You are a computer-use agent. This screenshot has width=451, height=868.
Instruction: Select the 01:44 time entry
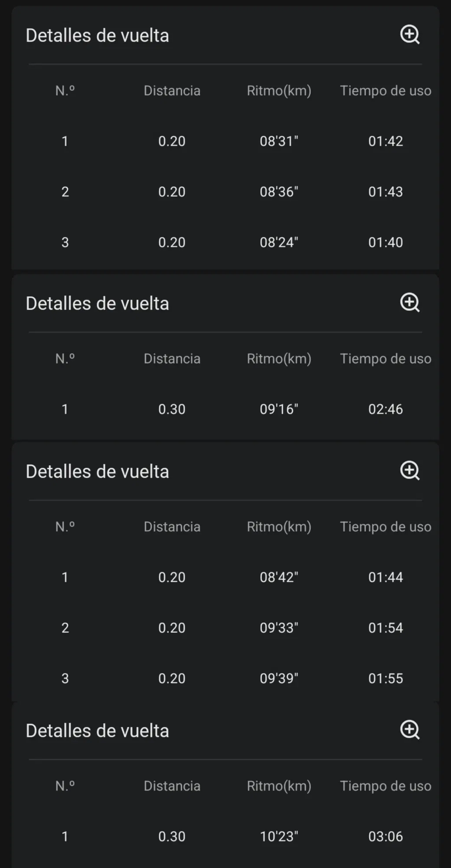pyautogui.click(x=386, y=577)
